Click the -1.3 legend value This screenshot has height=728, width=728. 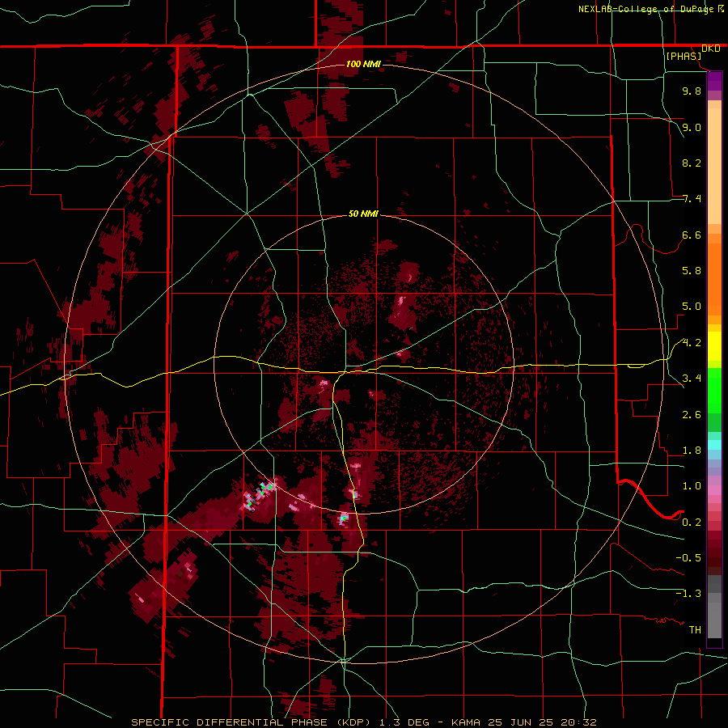click(688, 594)
